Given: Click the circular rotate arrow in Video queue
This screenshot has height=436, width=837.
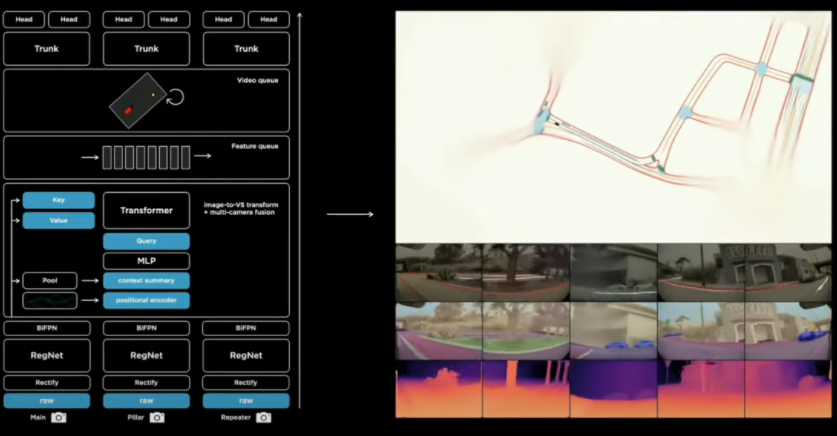Looking at the screenshot, I should pyautogui.click(x=175, y=97).
